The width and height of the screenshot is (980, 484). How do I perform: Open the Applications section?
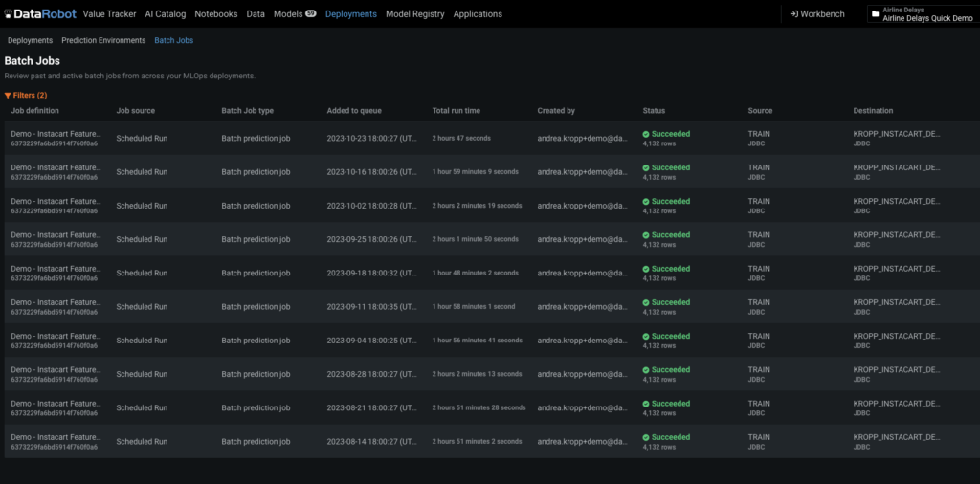coord(478,13)
